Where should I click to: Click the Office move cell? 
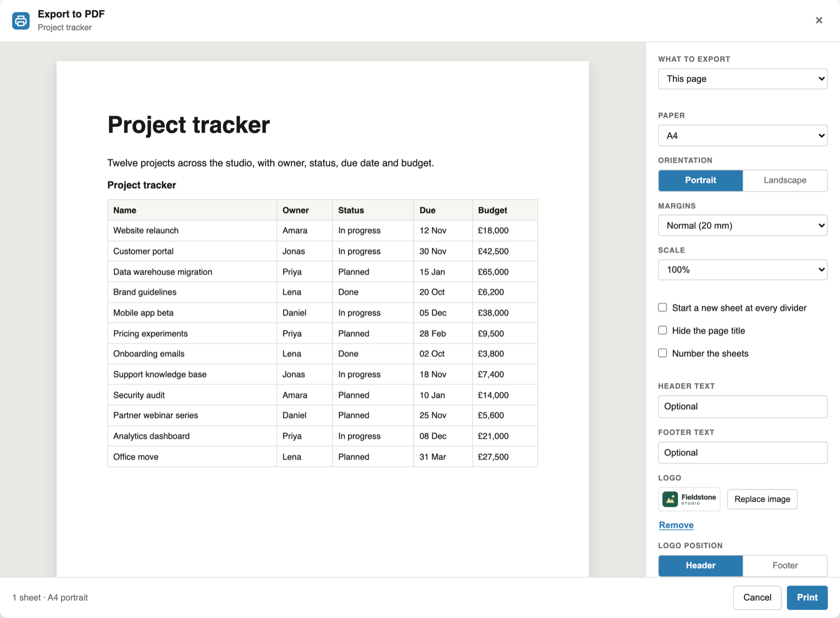click(x=192, y=457)
